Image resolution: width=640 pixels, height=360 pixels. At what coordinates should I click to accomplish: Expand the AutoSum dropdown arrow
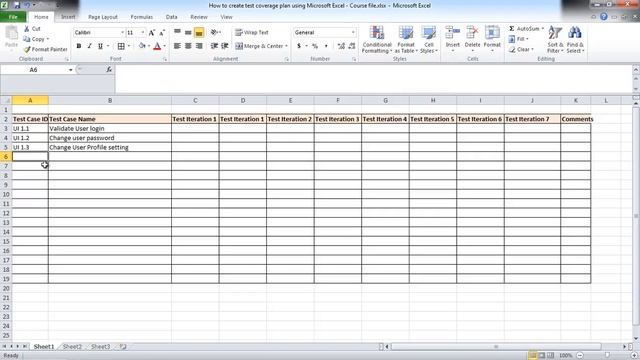point(542,29)
